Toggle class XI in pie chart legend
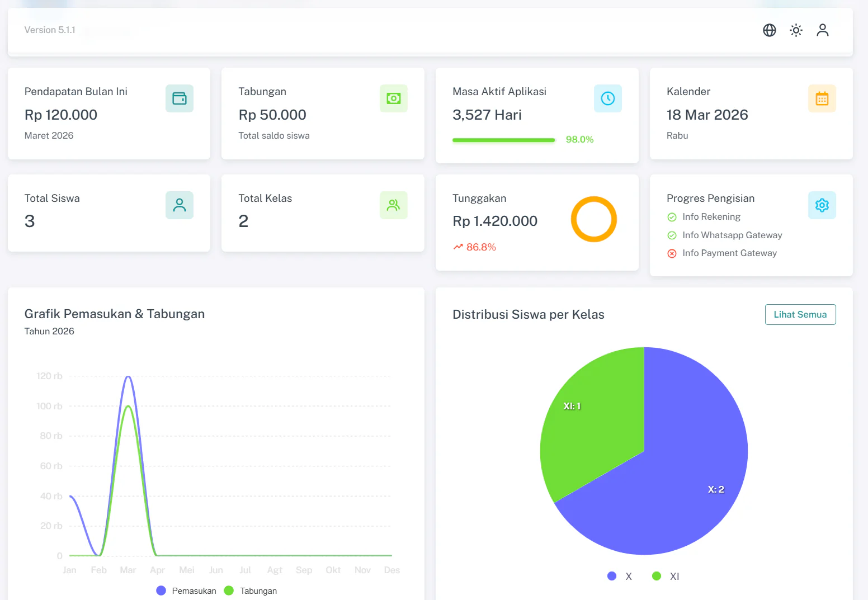Screen dimensions: 868x600 tap(657, 576)
